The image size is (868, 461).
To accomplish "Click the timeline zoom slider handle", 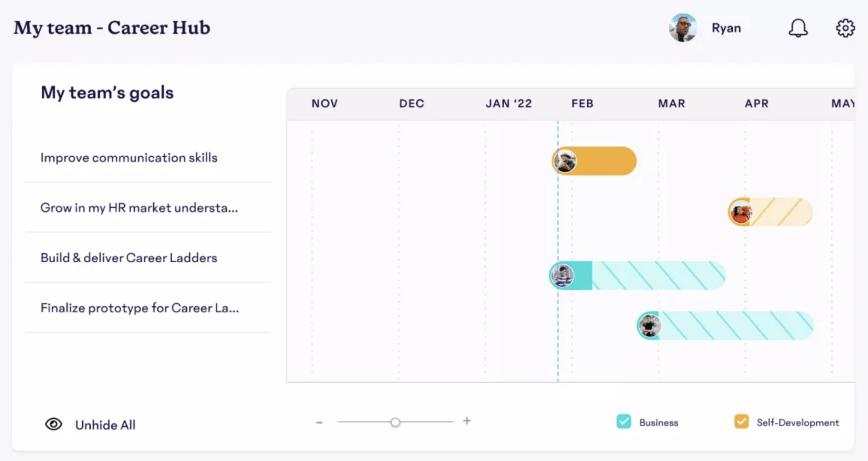I will point(396,422).
